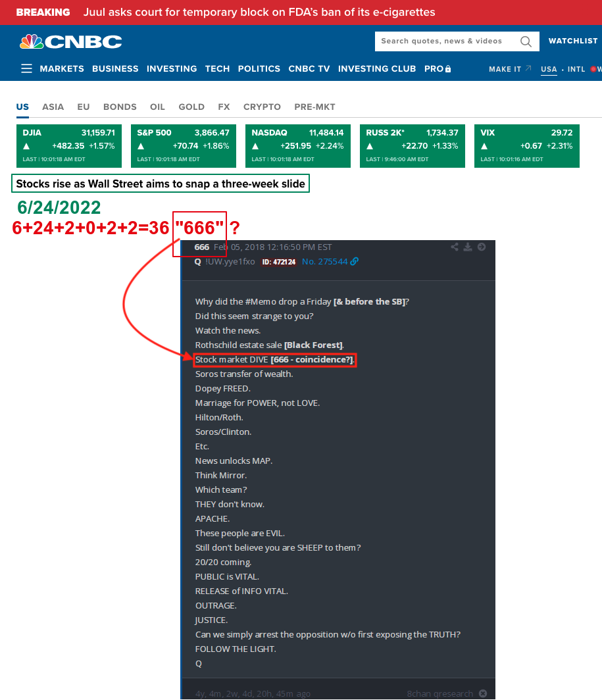The width and height of the screenshot is (602, 700).
Task: Click the line 'Marriage for POWER, not LOVE.'
Action: [x=257, y=403]
